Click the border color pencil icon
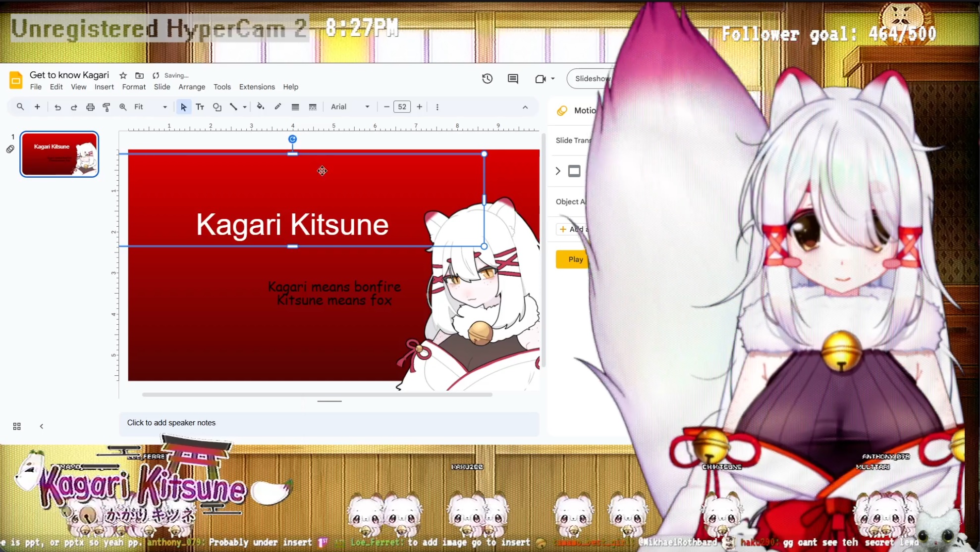 point(278,107)
